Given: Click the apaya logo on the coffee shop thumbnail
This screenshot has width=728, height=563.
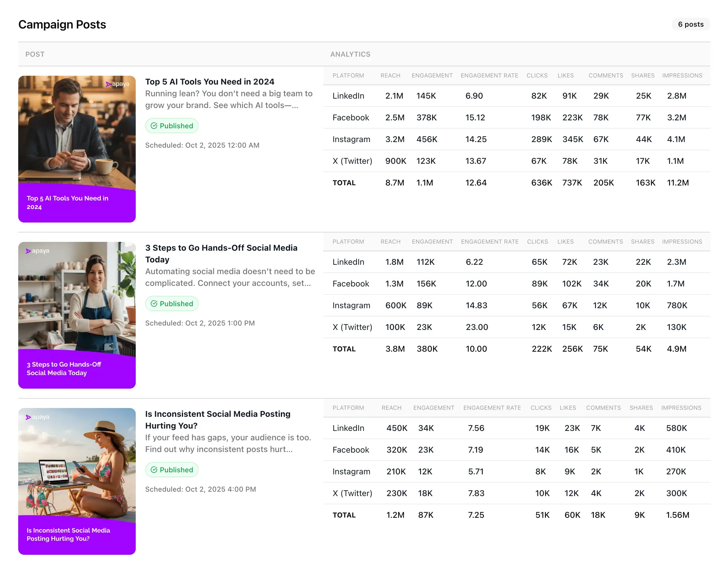Looking at the screenshot, I should pyautogui.click(x=117, y=84).
